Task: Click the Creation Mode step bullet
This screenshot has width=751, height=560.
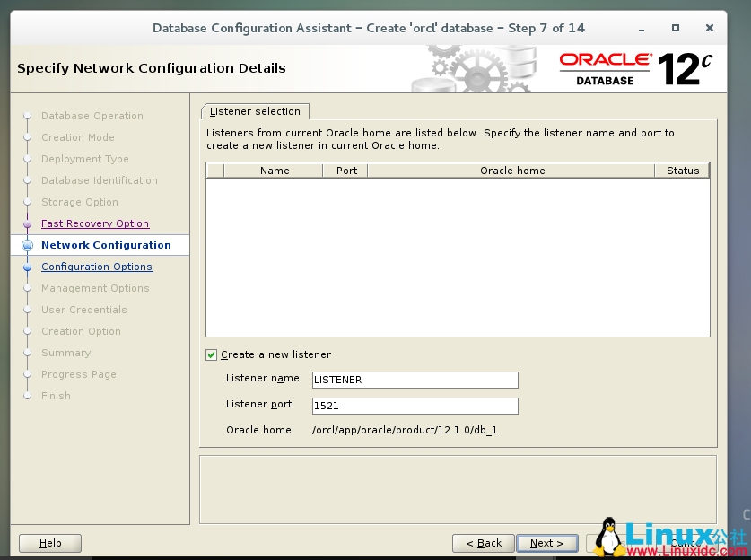Action: click(26, 137)
